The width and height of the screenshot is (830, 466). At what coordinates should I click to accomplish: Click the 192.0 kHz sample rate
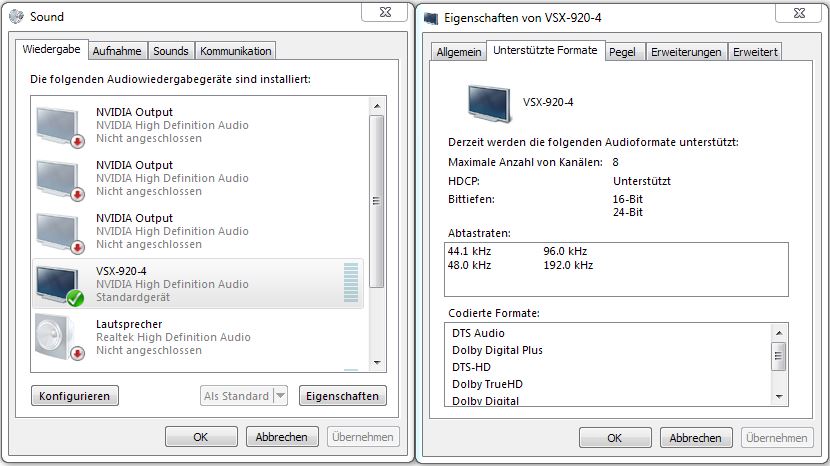tap(568, 265)
